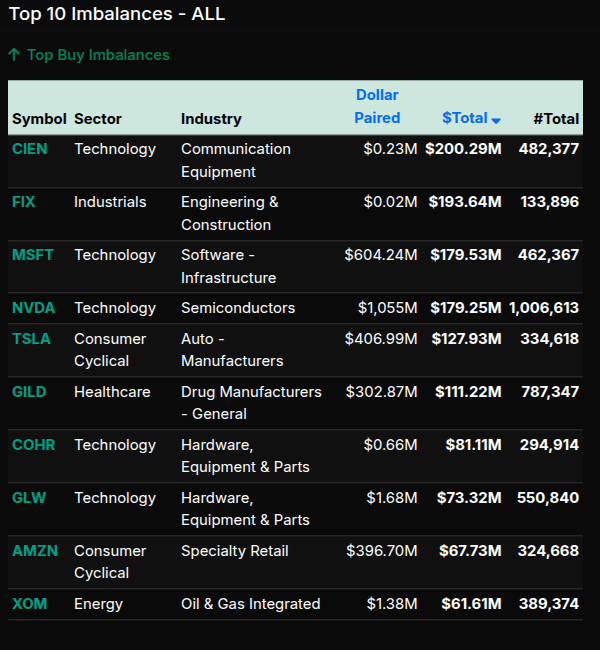Click the GLW ticker link
Screen dimensions: 600x650
point(29,498)
